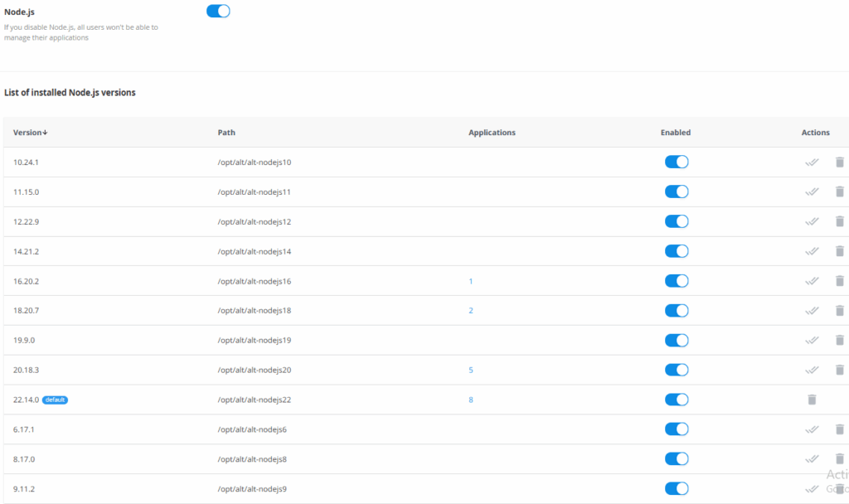849x504 pixels.
Task: Open the application link for version 16.20.2
Action: [470, 281]
